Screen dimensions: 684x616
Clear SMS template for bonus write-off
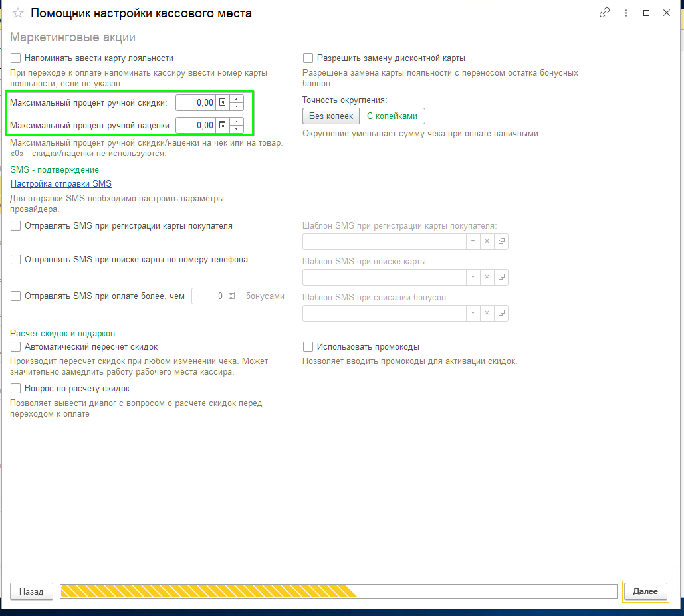click(x=487, y=313)
